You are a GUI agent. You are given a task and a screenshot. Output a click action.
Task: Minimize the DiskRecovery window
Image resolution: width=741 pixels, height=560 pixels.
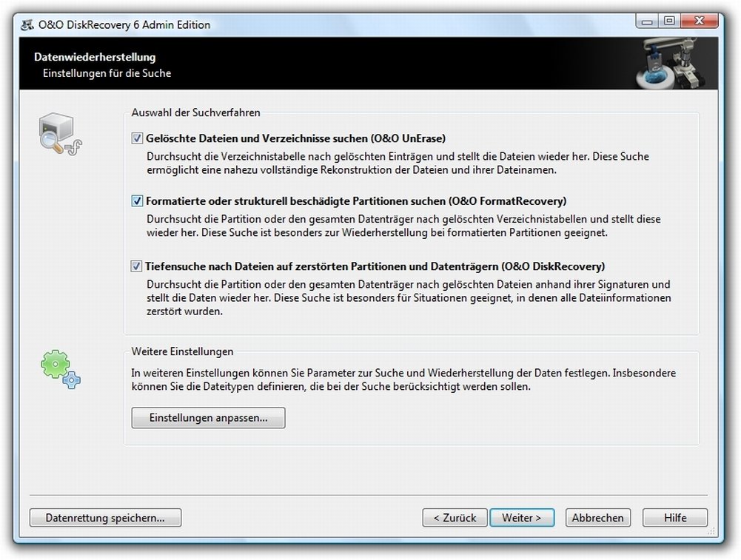tap(648, 21)
